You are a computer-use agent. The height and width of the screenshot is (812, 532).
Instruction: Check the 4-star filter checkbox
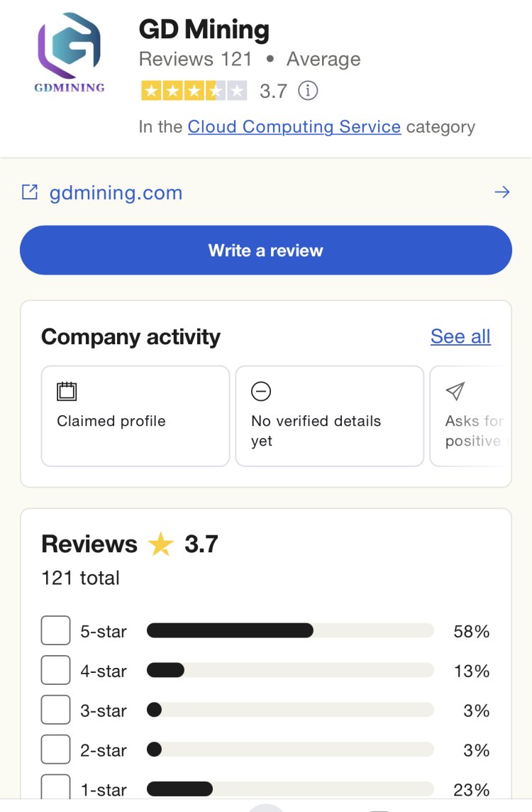click(x=56, y=671)
